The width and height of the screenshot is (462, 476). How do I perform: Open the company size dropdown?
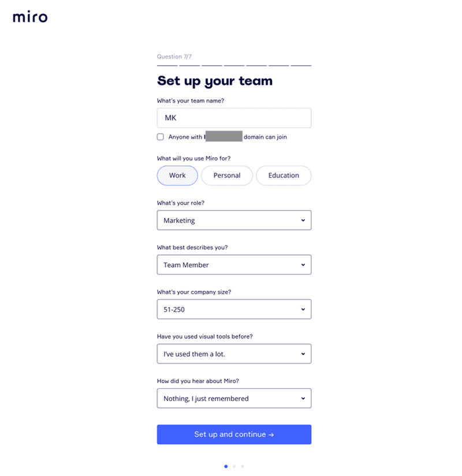tap(234, 309)
